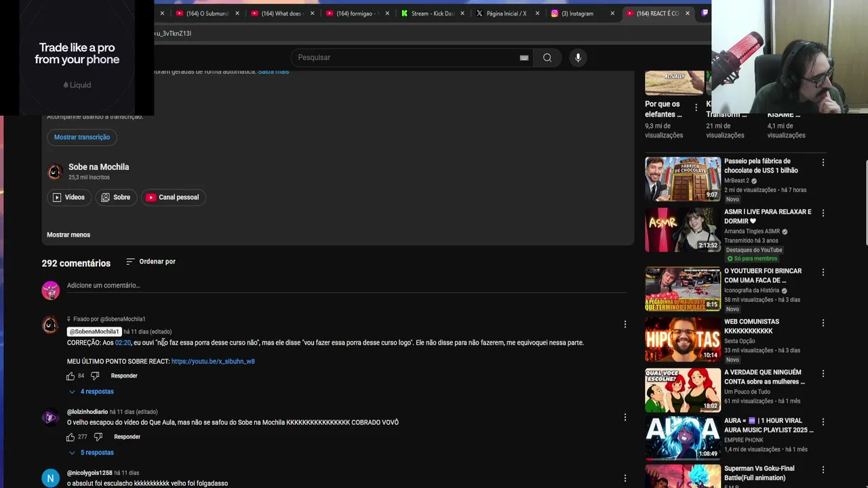Click Adicione um comentário field
The image size is (868, 488).
pos(346,286)
